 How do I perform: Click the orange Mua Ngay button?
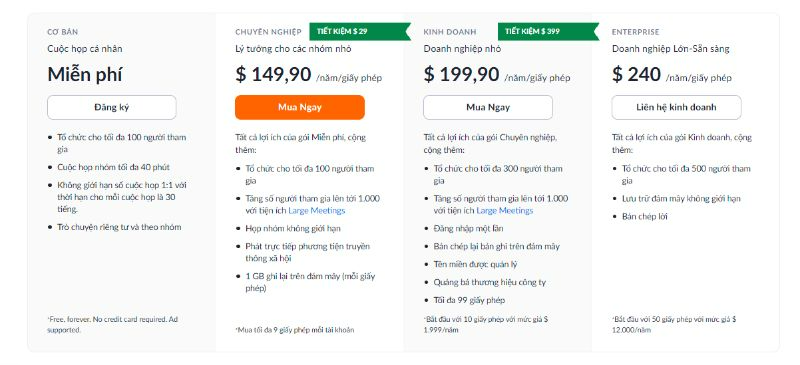point(300,107)
